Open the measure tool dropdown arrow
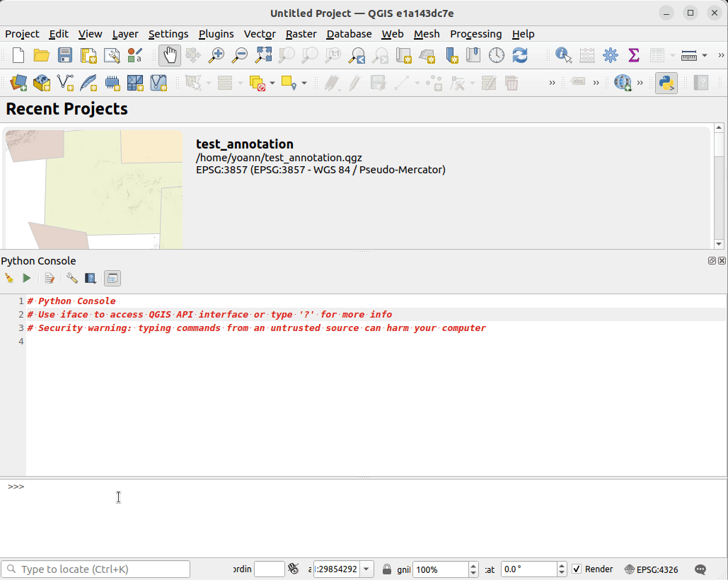This screenshot has width=728, height=580. 705,55
